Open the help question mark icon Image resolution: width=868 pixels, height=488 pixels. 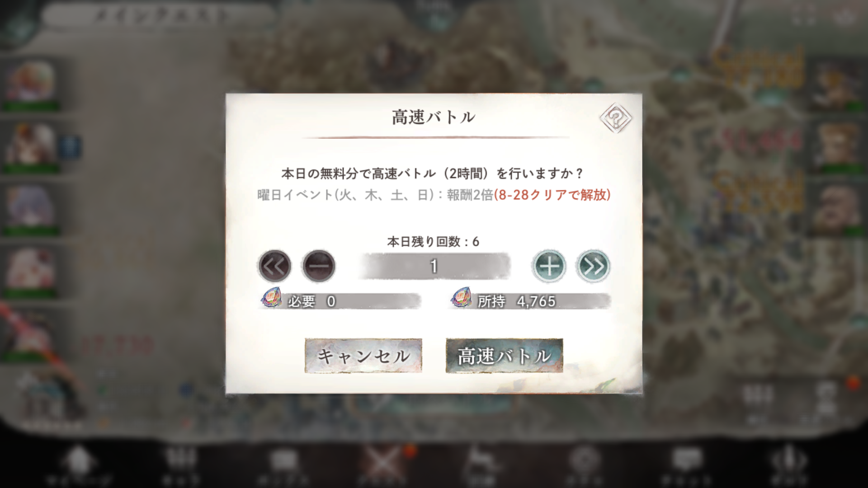(x=615, y=118)
